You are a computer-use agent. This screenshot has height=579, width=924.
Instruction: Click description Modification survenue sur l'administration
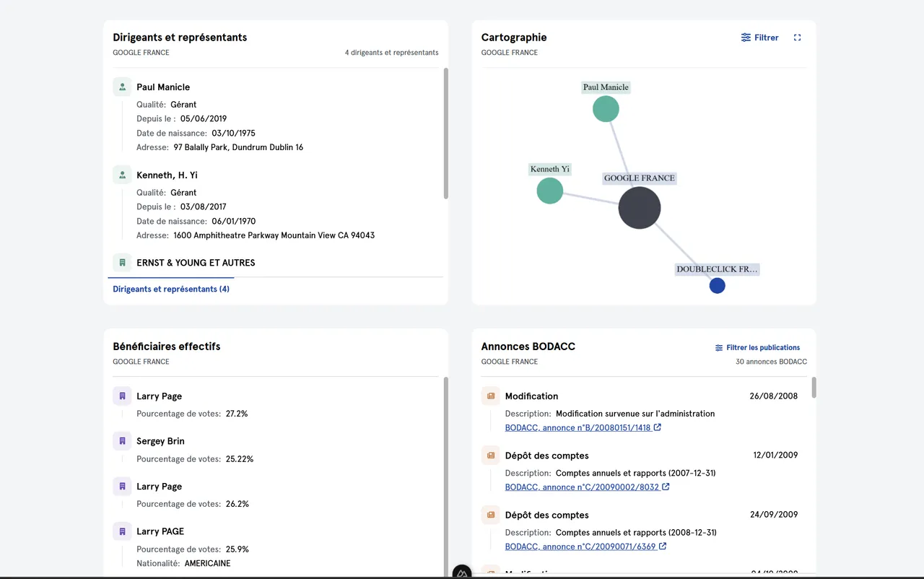635,414
